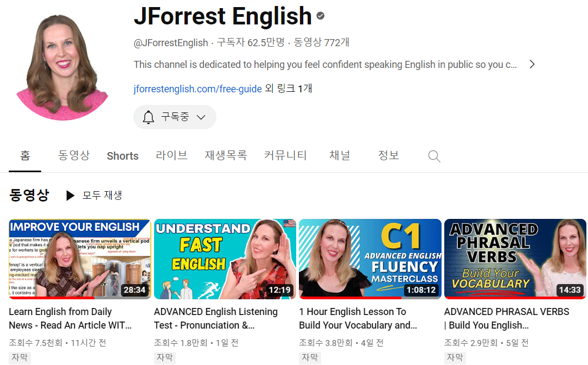Click the 외 링크 1개 text
Viewport: 588px width, 365px height.
coord(289,89)
